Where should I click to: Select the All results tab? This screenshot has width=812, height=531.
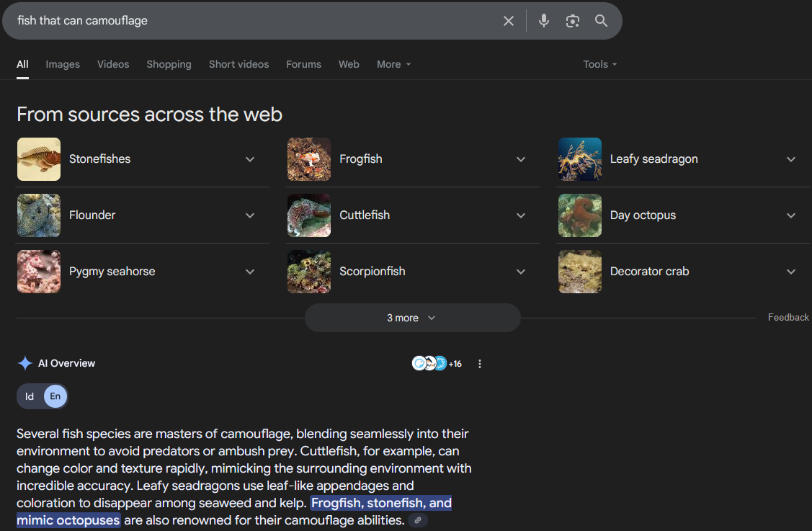(22, 64)
